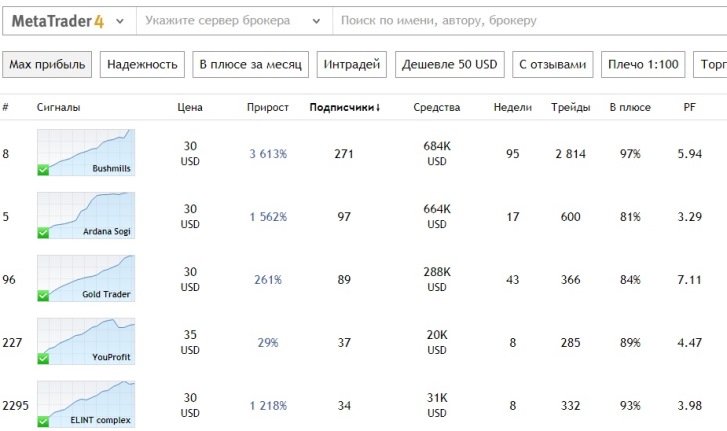This screenshot has height=431, width=727.
Task: Open the broker server dropdown arrow
Action: tap(319, 20)
